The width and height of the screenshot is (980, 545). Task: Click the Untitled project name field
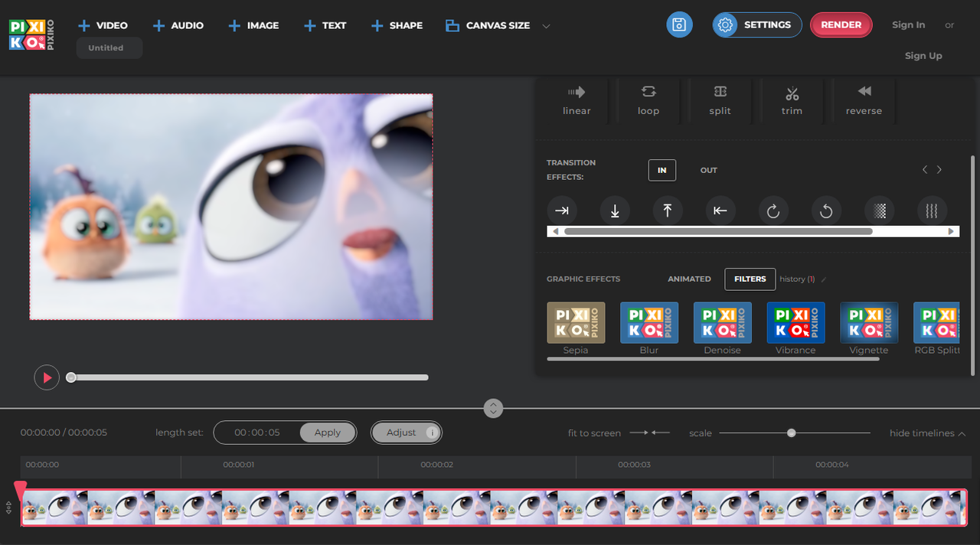[x=109, y=47]
